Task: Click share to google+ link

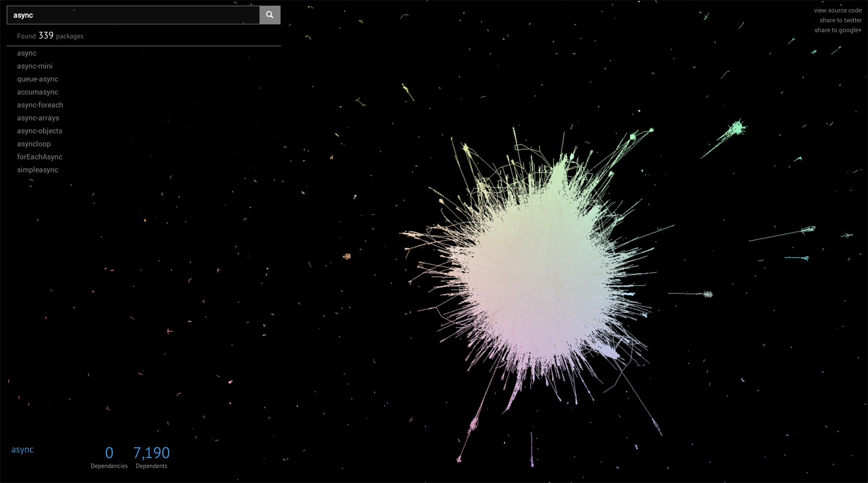Action: (838, 30)
